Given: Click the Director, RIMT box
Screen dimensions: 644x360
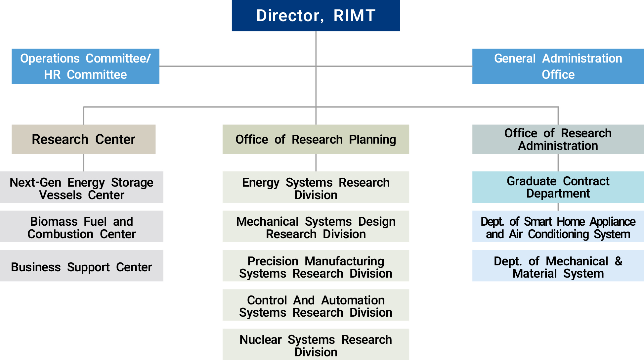Looking at the screenshot, I should tap(316, 16).
